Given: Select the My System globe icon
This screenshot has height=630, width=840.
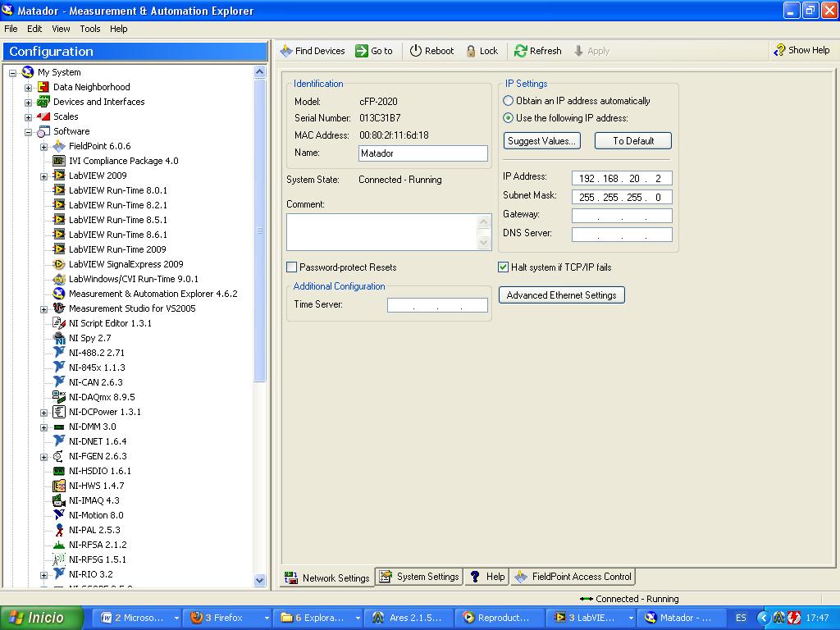Looking at the screenshot, I should (x=28, y=72).
